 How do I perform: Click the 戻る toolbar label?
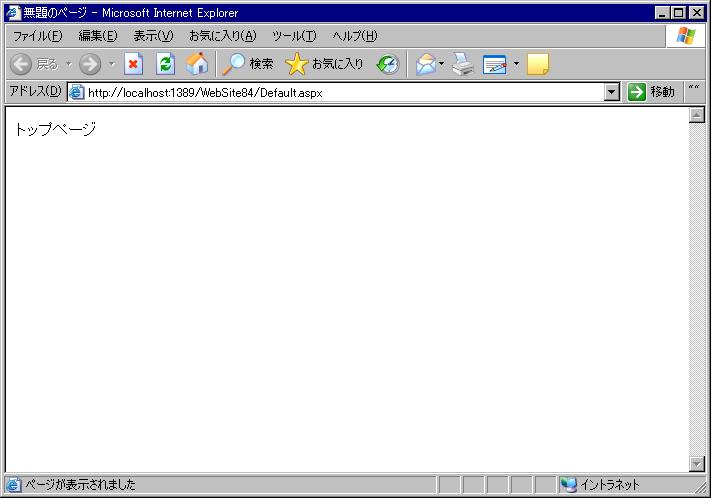coord(48,64)
